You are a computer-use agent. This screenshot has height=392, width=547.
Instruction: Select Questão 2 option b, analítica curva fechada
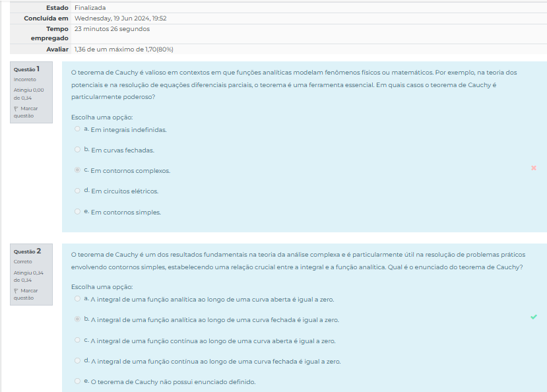(77, 319)
